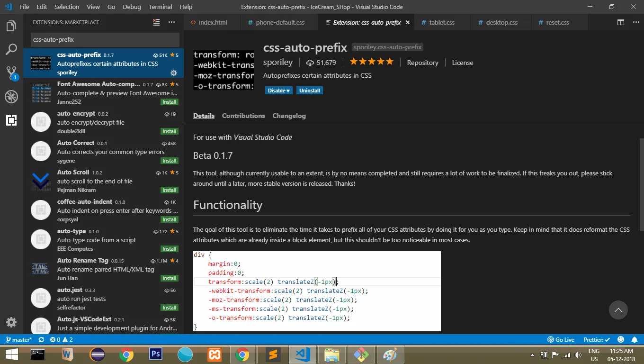Click the Prettier status item
This screenshot has height=364, width=644.
tap(596, 340)
